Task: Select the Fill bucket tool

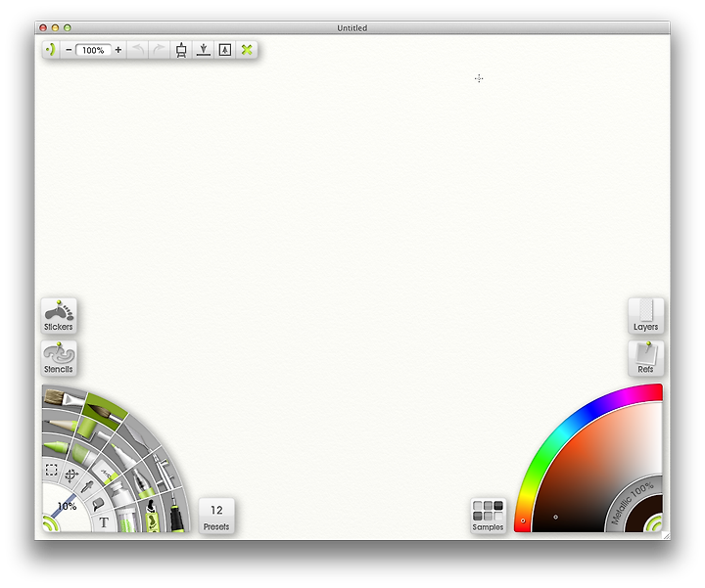Action: coord(98,505)
